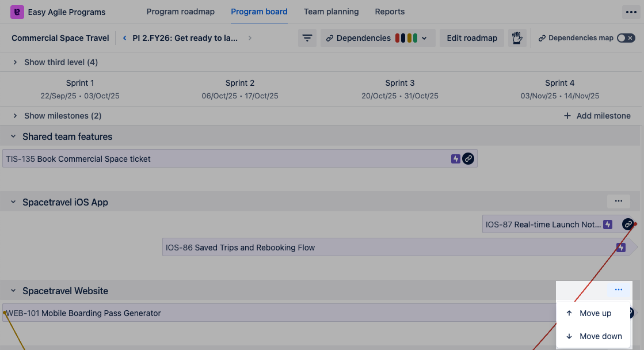Go to previous program increment arrow
The height and width of the screenshot is (350, 644).
point(124,38)
